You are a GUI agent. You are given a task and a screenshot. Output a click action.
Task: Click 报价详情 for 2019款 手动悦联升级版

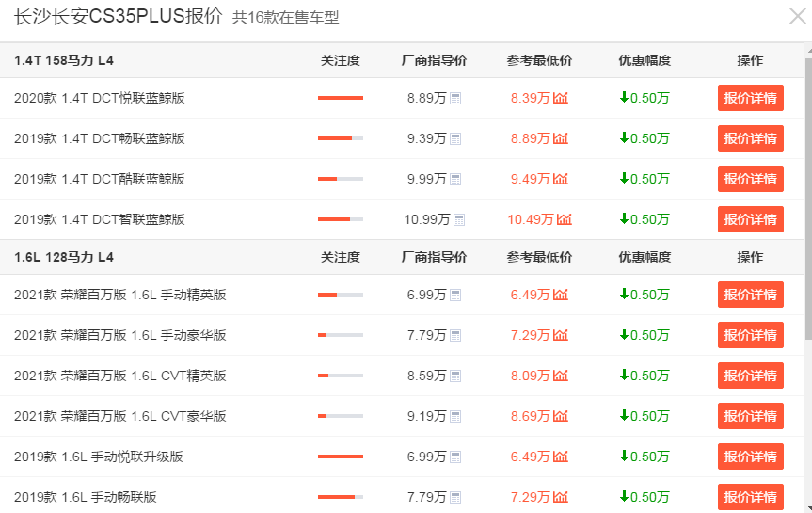pos(751,457)
